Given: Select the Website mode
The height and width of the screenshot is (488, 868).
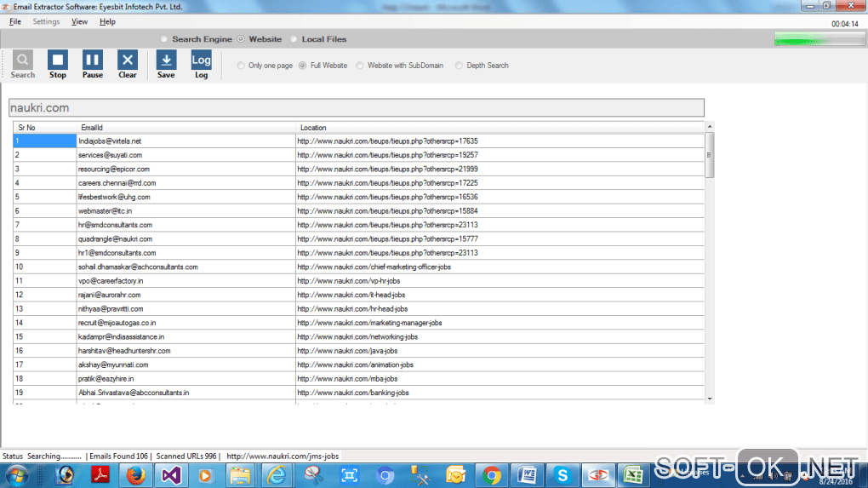Looking at the screenshot, I should [x=260, y=39].
